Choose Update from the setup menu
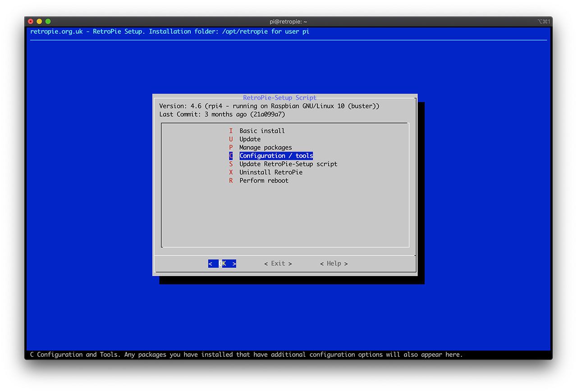577x392 pixels. 250,139
